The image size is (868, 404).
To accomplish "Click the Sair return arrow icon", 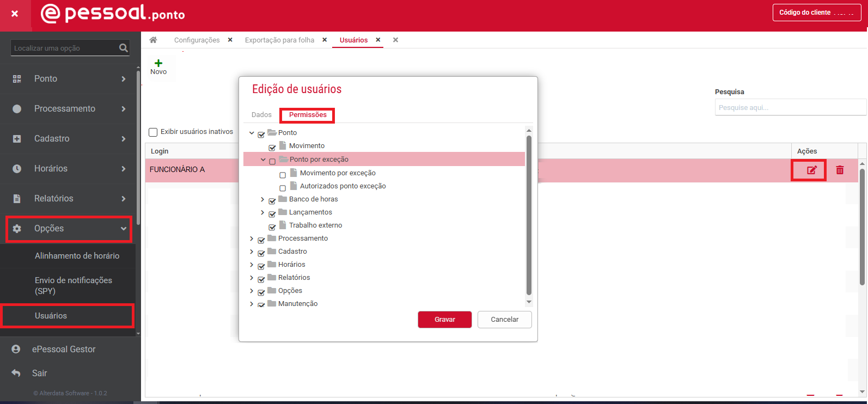I will click(16, 373).
